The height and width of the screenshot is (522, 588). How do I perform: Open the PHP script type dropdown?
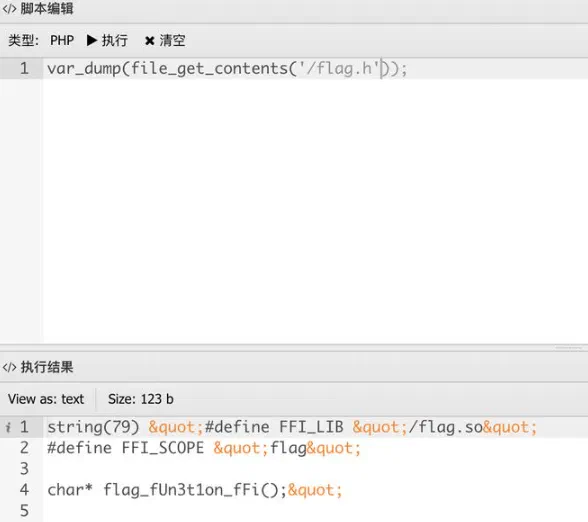coord(62,40)
